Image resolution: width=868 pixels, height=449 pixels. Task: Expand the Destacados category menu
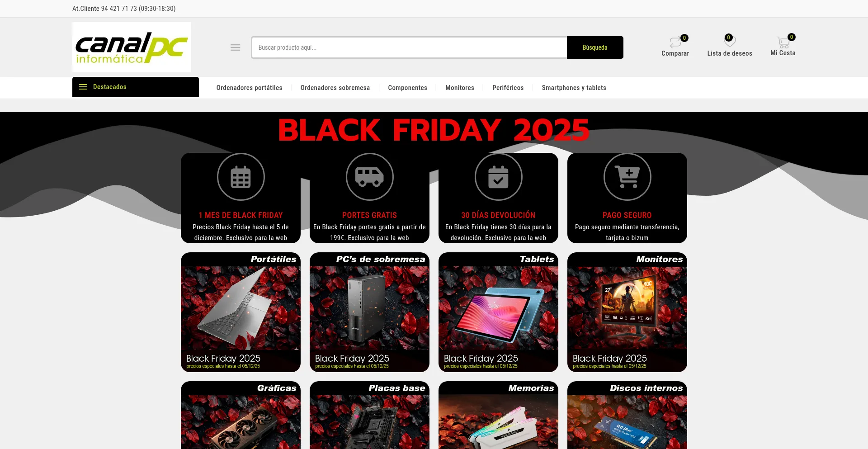tap(136, 87)
